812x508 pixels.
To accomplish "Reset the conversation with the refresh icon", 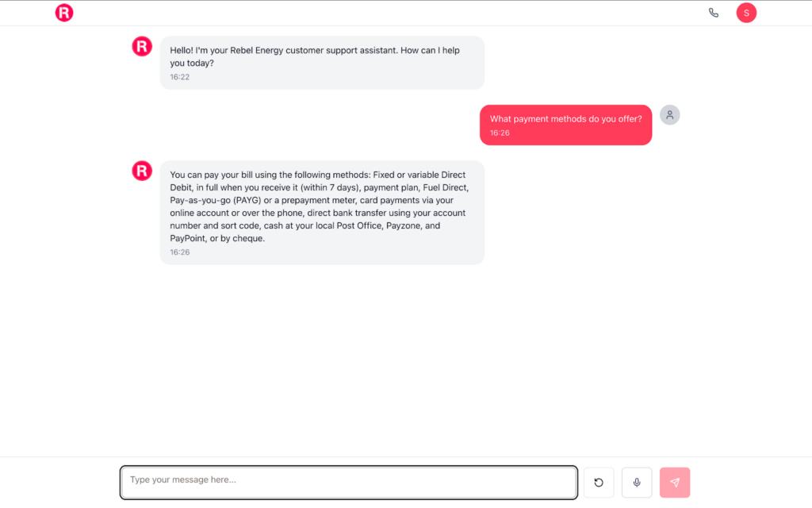I will coord(599,483).
